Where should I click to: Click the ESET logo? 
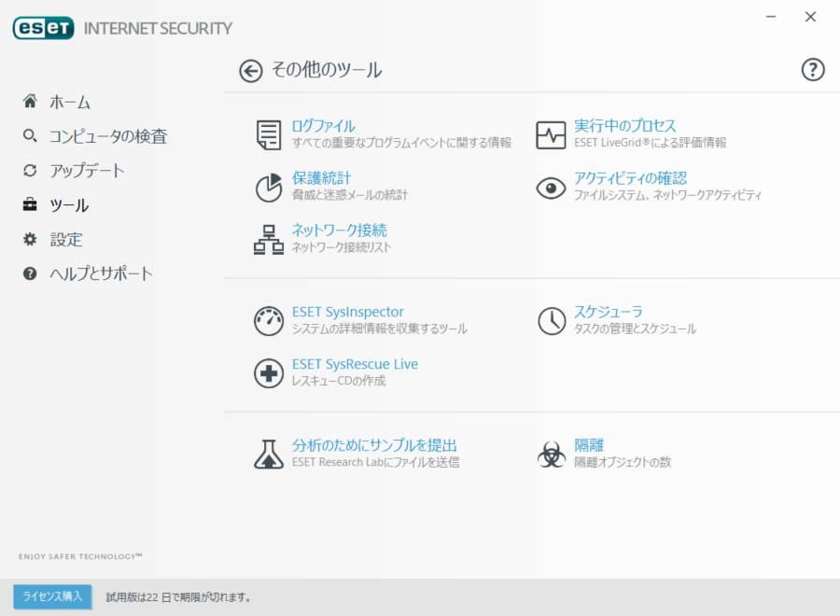(x=43, y=28)
